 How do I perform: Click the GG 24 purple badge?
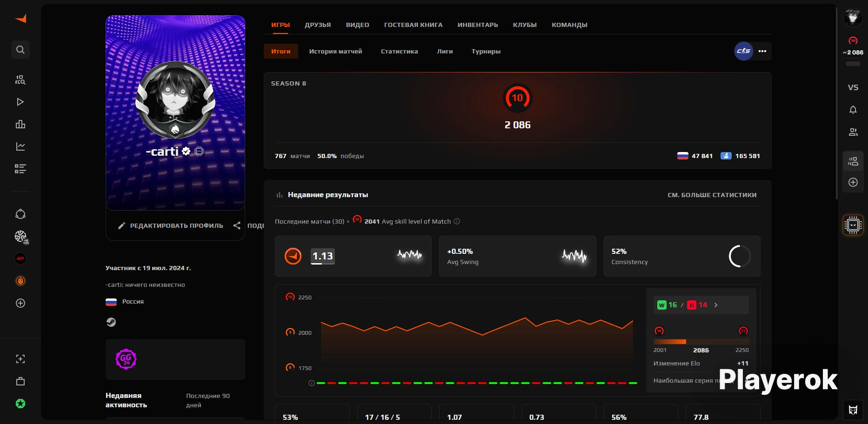tap(126, 359)
